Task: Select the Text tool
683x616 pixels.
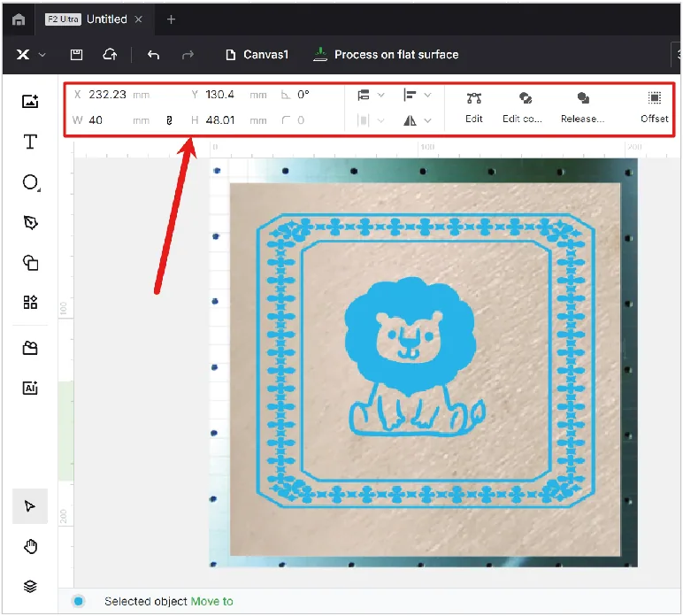Action: pyautogui.click(x=30, y=142)
